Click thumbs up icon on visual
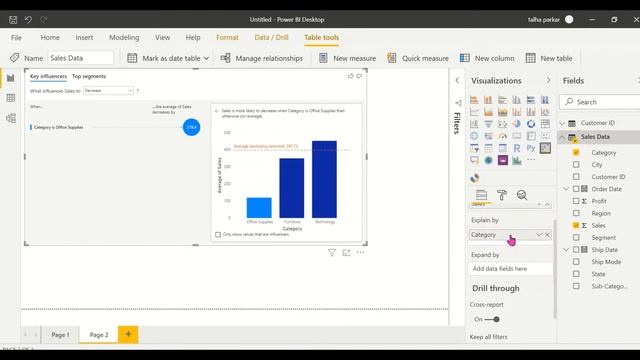 pyautogui.click(x=351, y=76)
